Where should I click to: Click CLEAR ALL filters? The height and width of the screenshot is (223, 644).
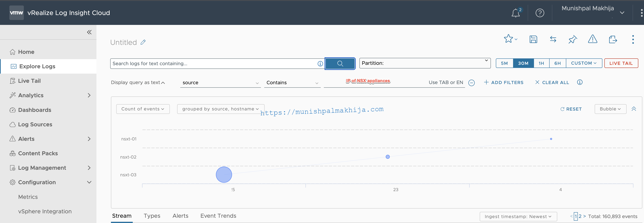tap(552, 82)
